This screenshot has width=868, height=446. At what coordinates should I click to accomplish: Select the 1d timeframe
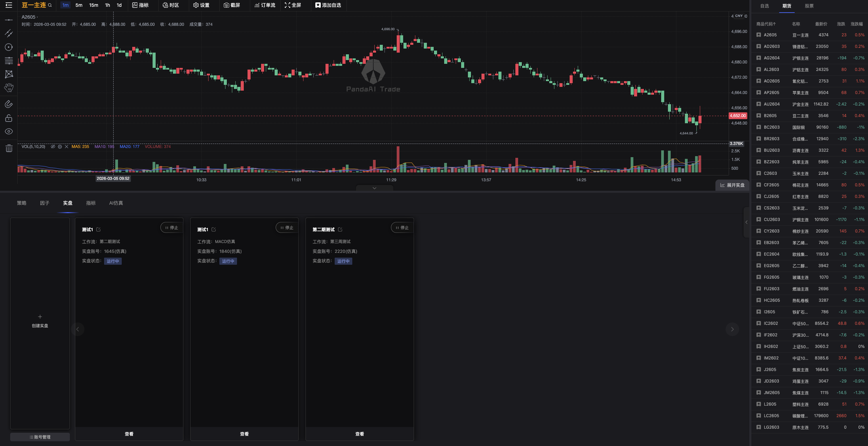coord(119,5)
